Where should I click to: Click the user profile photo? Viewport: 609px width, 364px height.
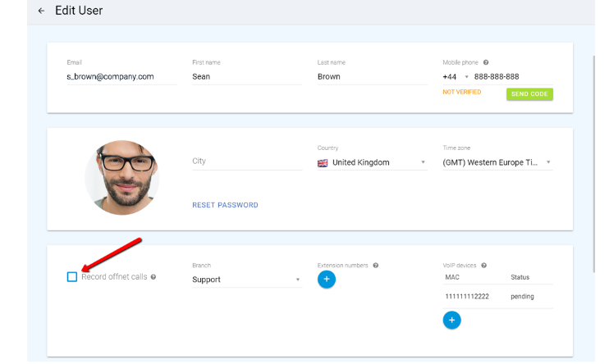pyautogui.click(x=121, y=177)
